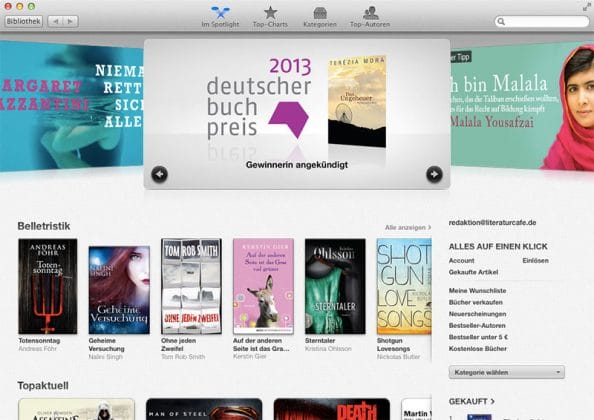Open Bestseller-Autoren link
594x420 pixels.
pos(477,325)
